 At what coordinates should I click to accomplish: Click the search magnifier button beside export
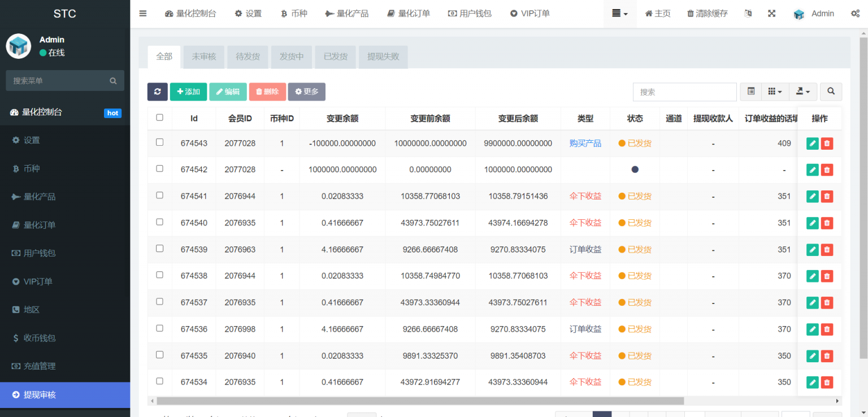(831, 92)
